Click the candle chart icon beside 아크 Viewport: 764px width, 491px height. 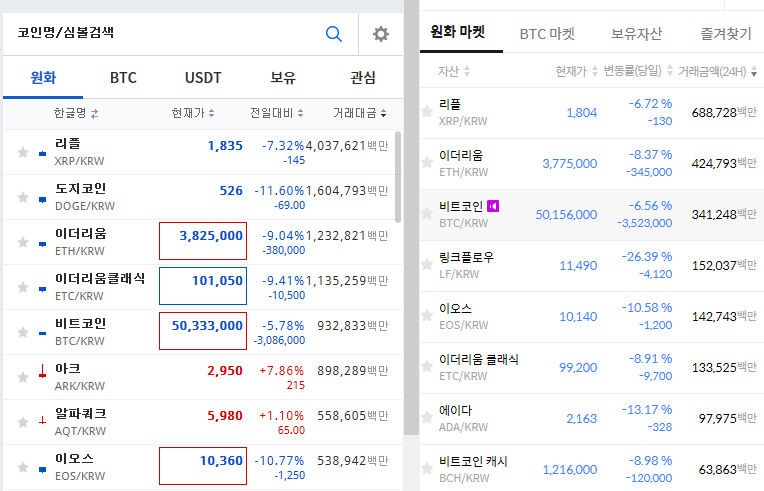(42, 374)
